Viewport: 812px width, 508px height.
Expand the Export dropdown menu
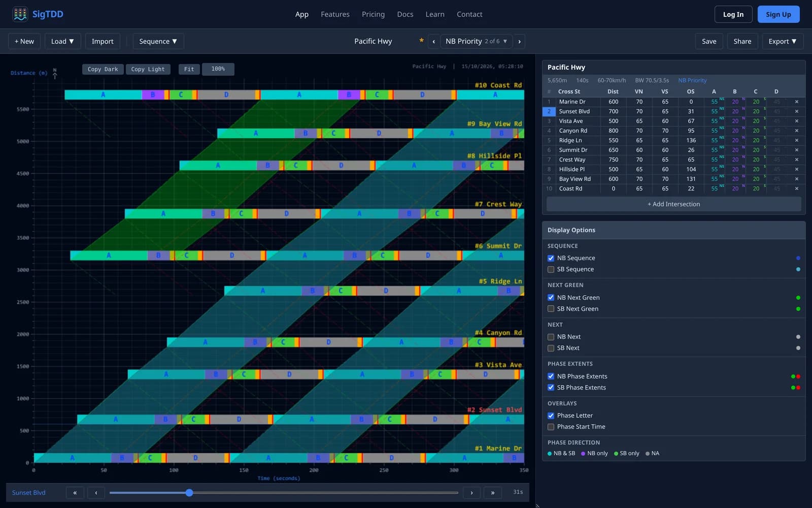click(783, 42)
